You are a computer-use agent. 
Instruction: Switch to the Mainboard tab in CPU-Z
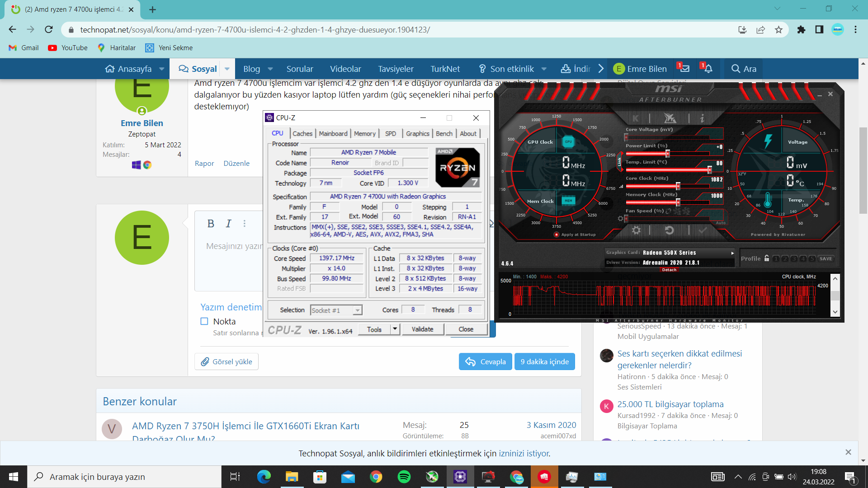point(333,134)
